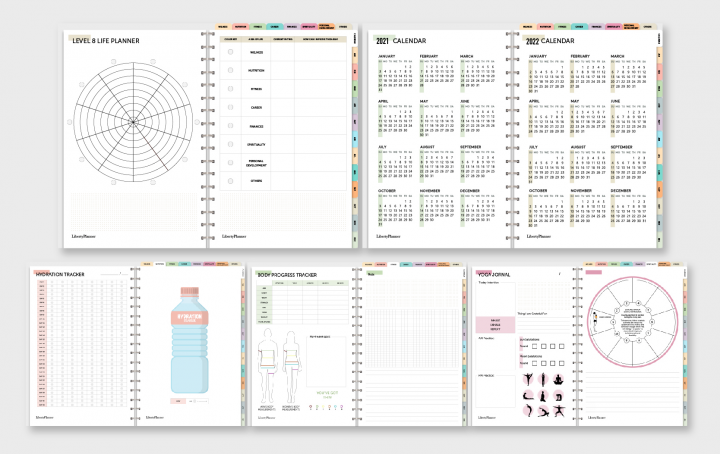
Task: Check the first Sun Salutations round box
Action: point(534,347)
